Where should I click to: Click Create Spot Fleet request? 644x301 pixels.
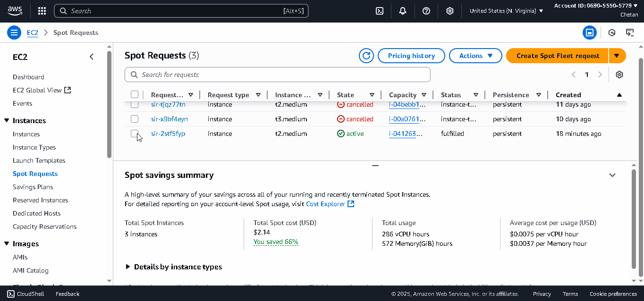[558, 56]
